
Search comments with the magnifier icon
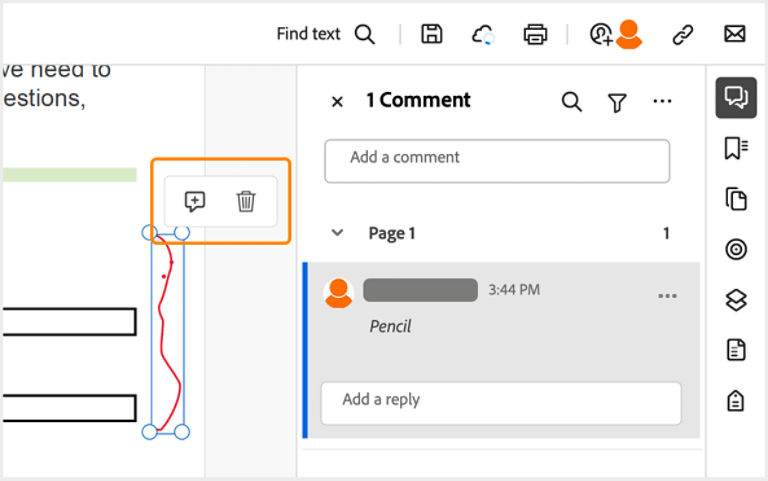572,101
